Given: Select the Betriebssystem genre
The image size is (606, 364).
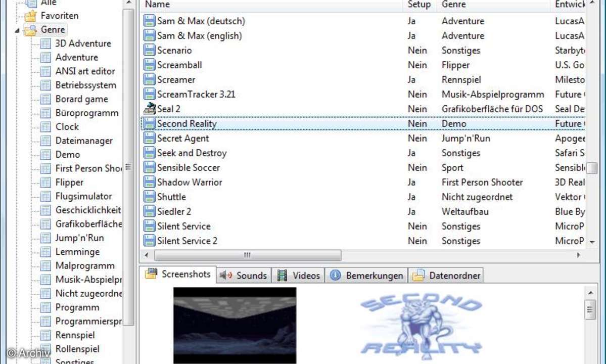Looking at the screenshot, I should [86, 85].
